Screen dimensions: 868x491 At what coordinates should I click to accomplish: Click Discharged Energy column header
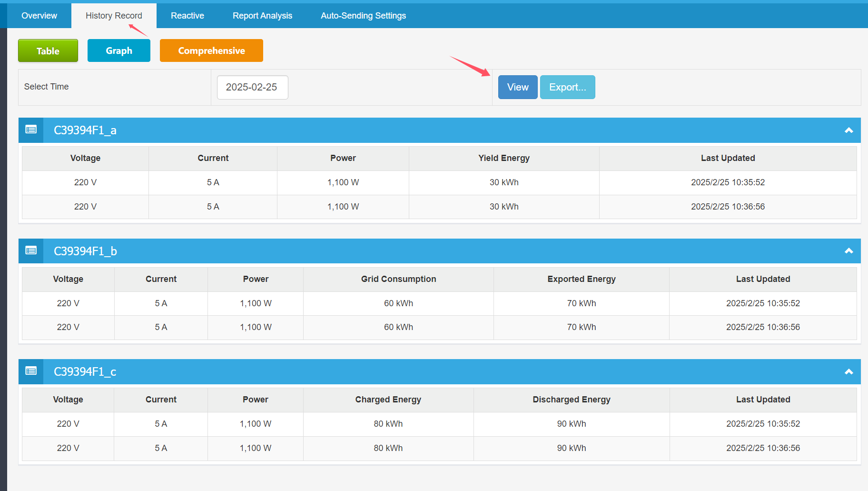click(x=572, y=400)
